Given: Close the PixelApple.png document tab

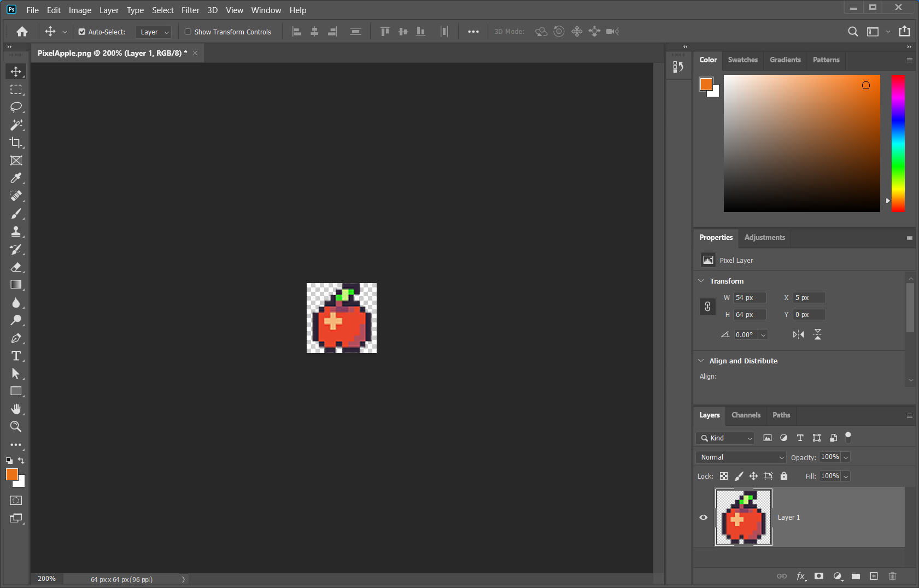Looking at the screenshot, I should pyautogui.click(x=195, y=53).
